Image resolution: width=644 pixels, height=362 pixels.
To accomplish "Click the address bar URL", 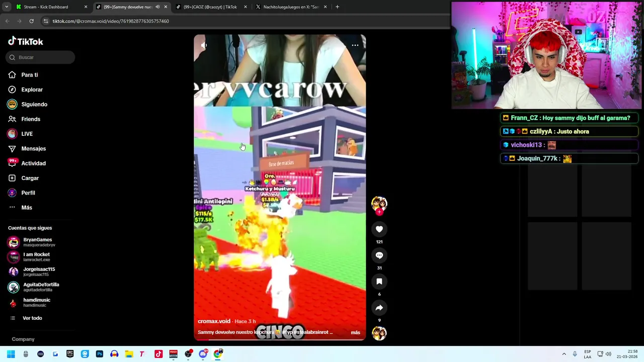I will [x=111, y=21].
